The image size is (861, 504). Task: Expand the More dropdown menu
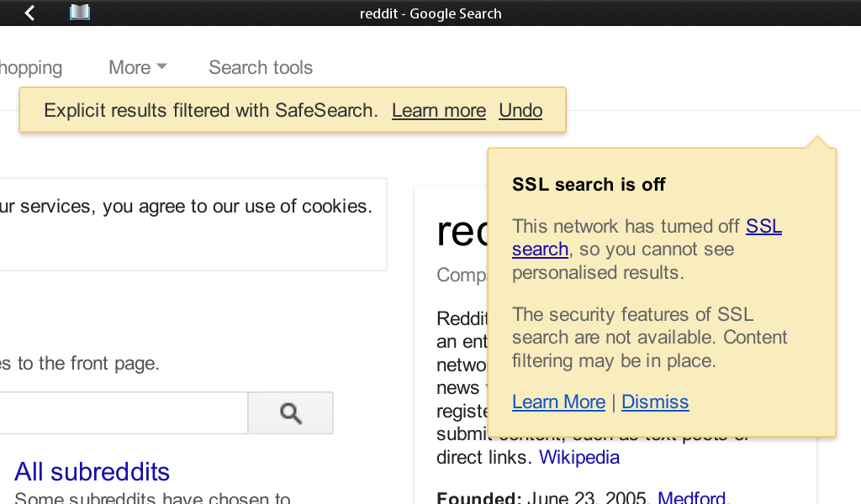click(x=137, y=67)
